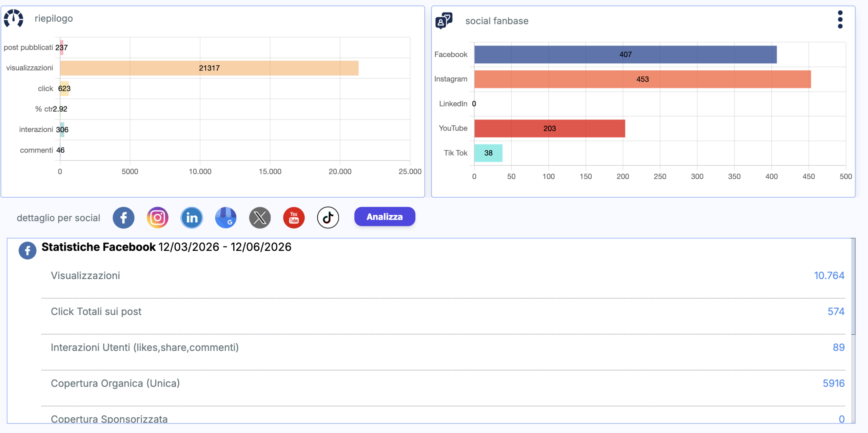Open Google Business social detail icon
This screenshot has width=868, height=433.
226,218
